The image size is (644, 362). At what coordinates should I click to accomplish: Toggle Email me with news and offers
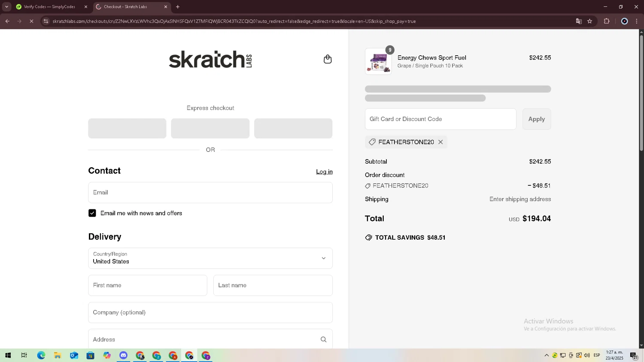pos(92,213)
